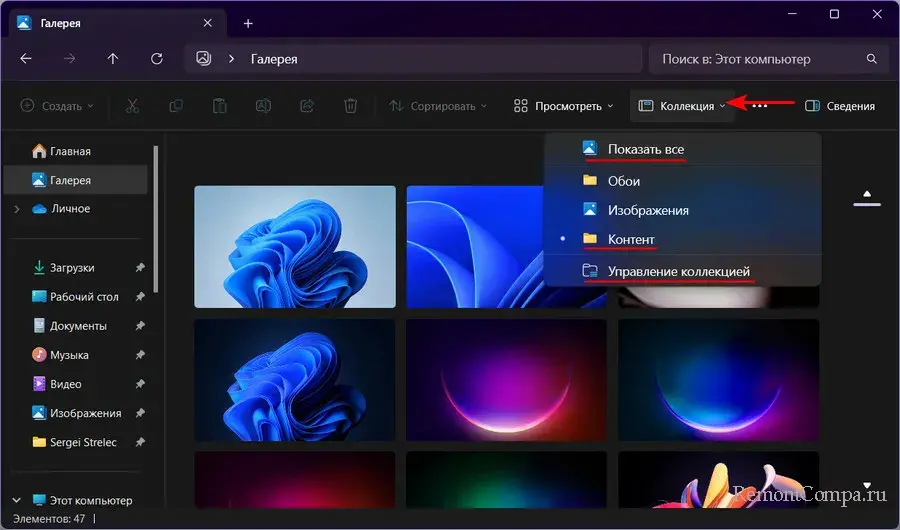The height and width of the screenshot is (530, 900).
Task: Click the Delete trash icon
Action: 350,105
